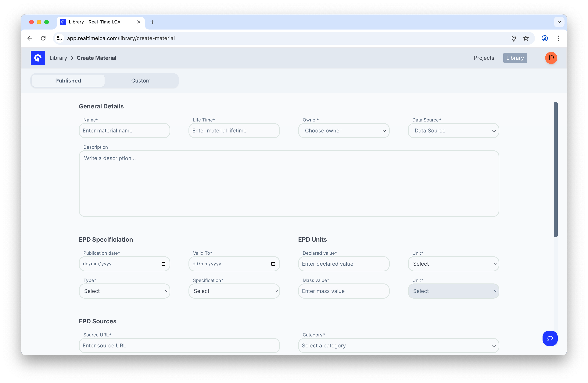Select the Library - Real-Time LCA browser tab
Image resolution: width=588 pixels, height=383 pixels.
point(101,22)
